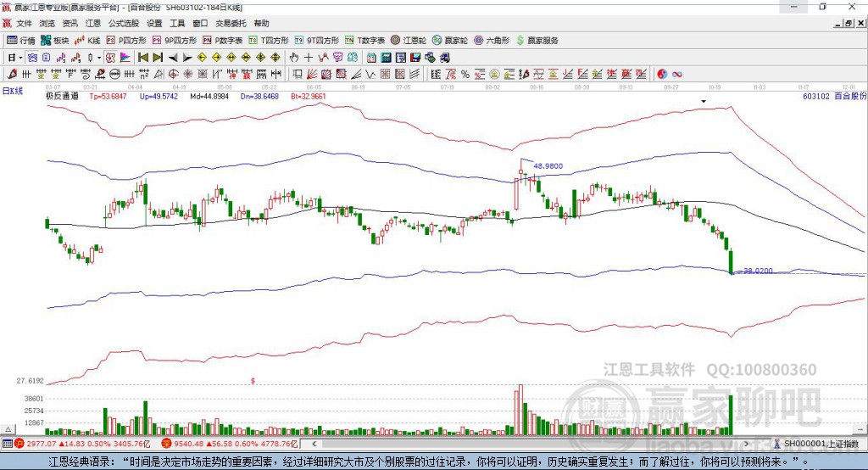Open the 六角形 hexagon tool

(492, 41)
